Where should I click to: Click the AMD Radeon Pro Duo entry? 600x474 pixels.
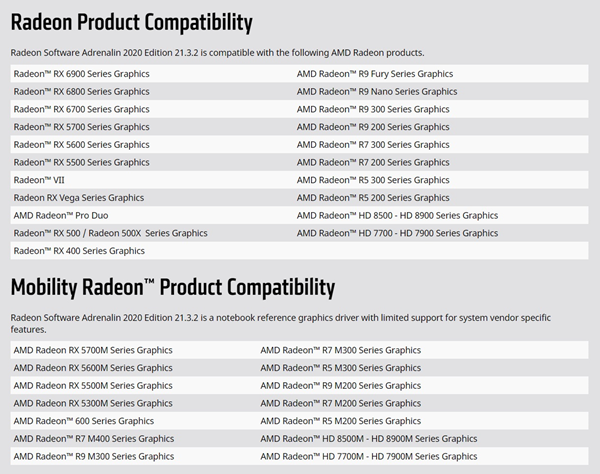(x=62, y=215)
